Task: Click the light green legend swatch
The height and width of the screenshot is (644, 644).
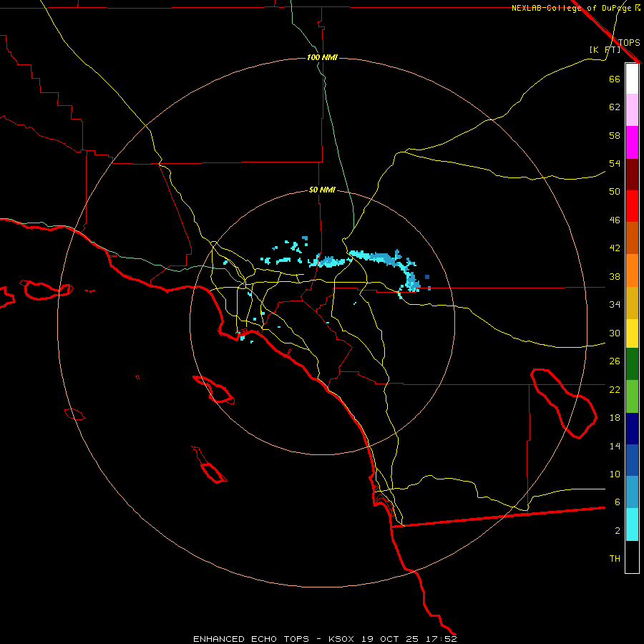Action: coord(632,396)
